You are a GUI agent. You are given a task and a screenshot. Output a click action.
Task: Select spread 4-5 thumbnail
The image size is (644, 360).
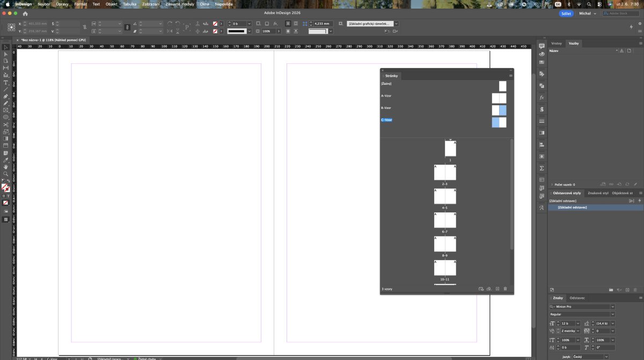click(445, 196)
